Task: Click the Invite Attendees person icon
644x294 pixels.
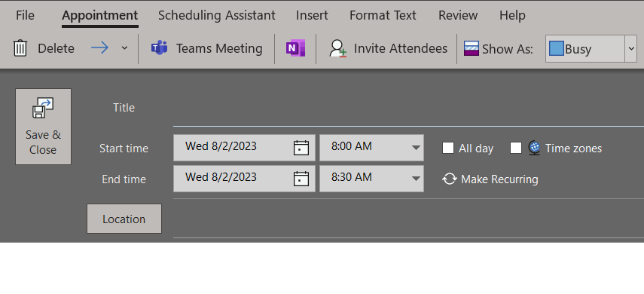Action: [338, 48]
